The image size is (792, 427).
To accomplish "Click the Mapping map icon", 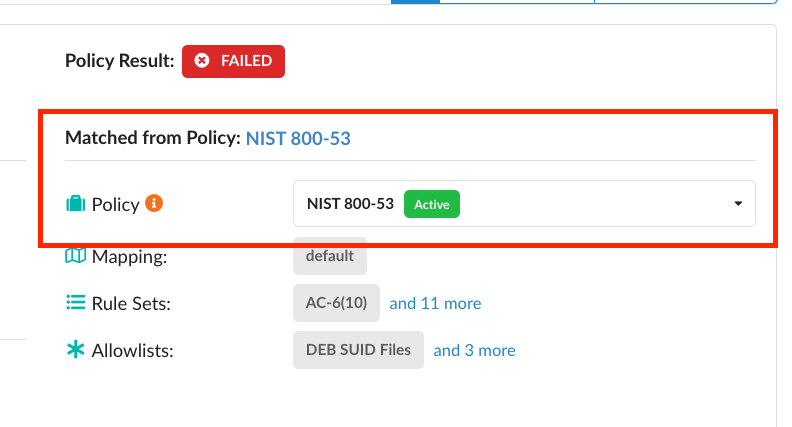I will (75, 256).
